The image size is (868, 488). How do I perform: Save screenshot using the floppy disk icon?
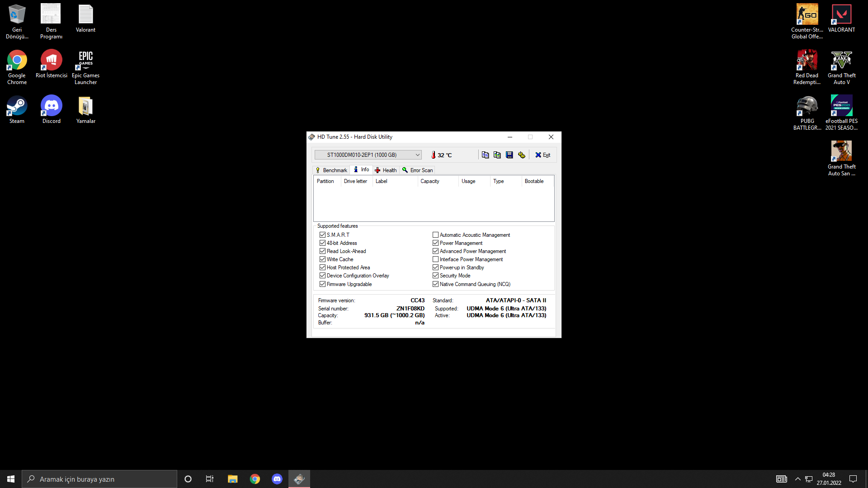click(x=509, y=155)
